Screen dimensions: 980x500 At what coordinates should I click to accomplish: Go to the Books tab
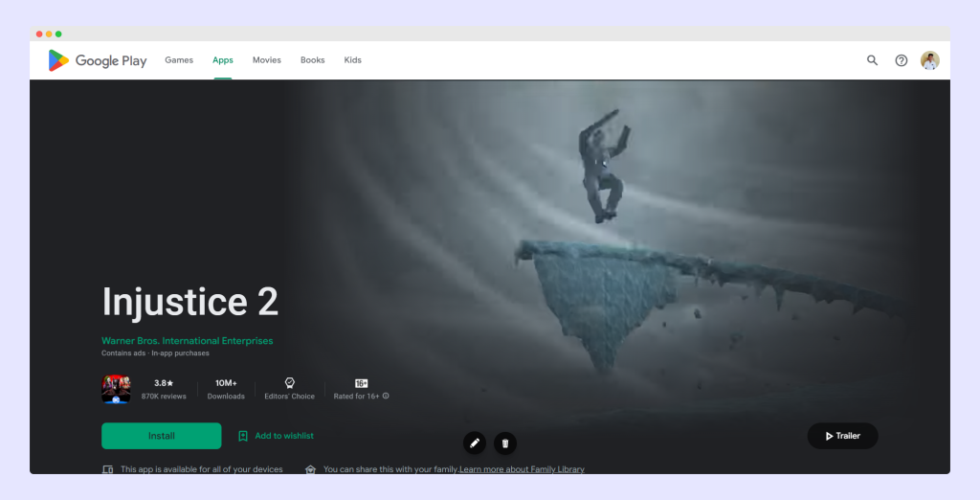[313, 60]
